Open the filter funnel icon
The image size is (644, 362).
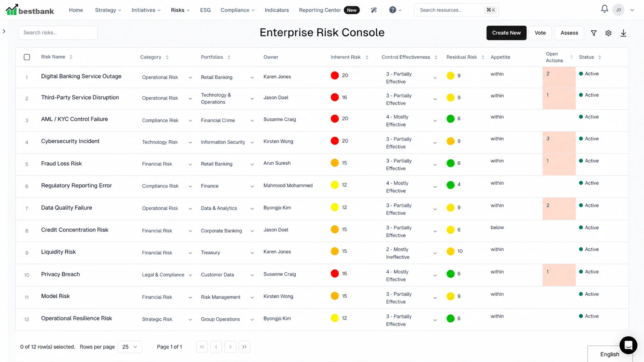click(594, 33)
